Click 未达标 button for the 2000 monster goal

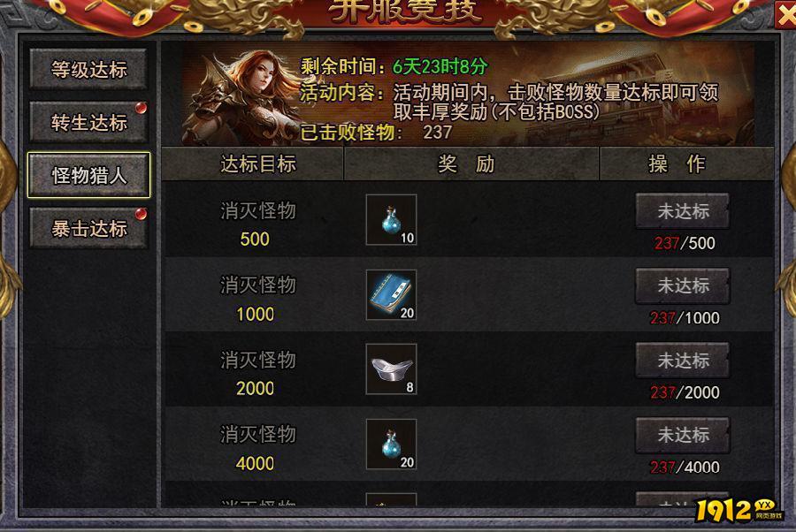pos(682,361)
